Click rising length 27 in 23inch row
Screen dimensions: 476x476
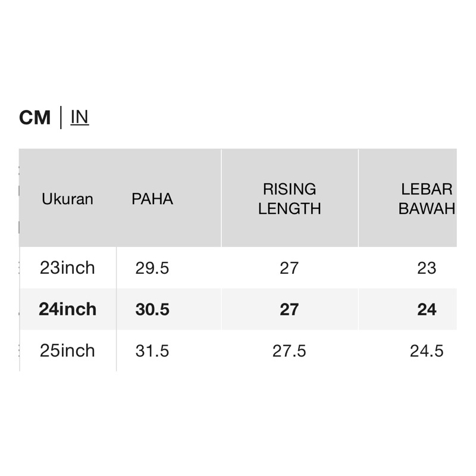289,268
